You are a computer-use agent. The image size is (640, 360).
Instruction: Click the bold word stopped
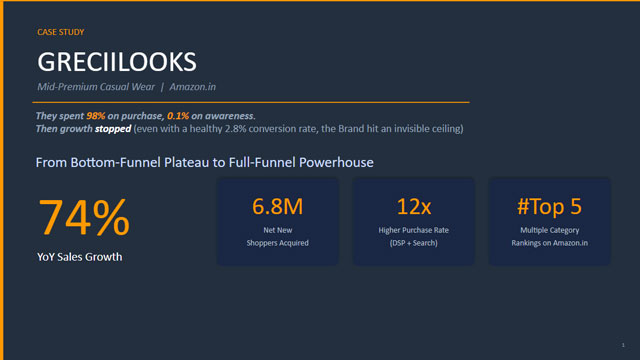pos(113,129)
